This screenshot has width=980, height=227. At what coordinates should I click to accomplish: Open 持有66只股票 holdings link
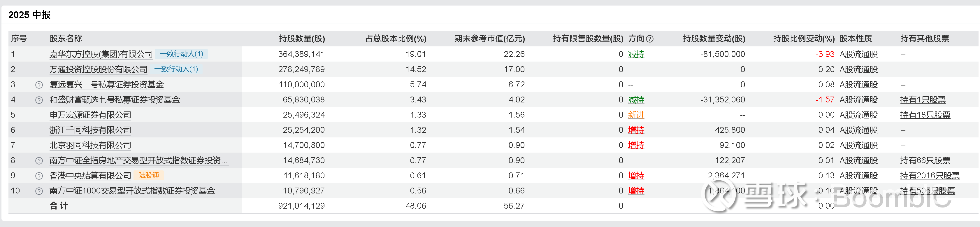[925, 161]
